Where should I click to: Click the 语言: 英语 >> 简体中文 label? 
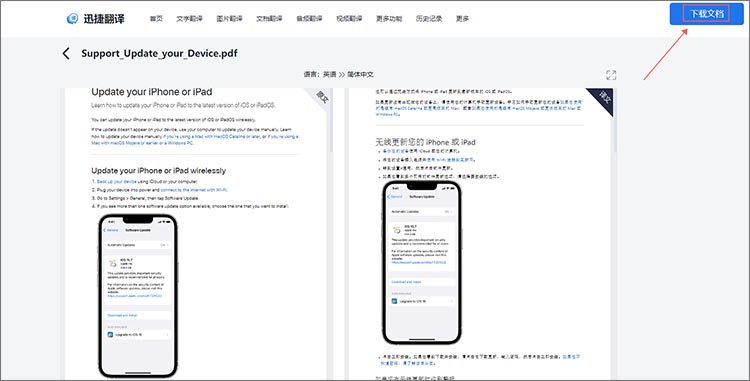tap(339, 75)
